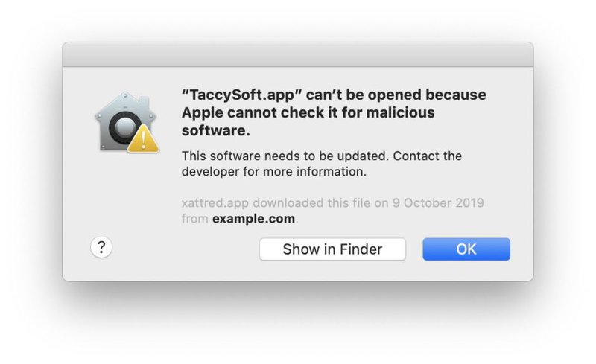
Task: Click the safe dial inside Gatekeeper icon
Action: click(x=122, y=127)
